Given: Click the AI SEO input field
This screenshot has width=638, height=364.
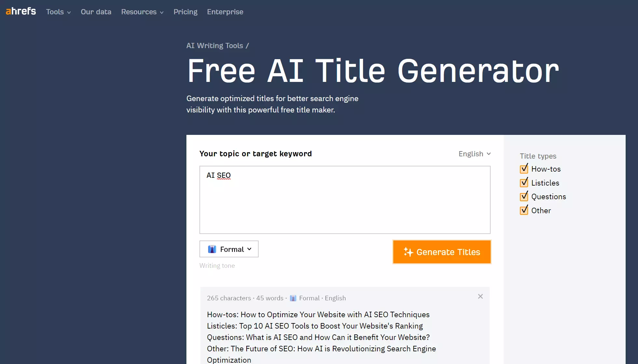Looking at the screenshot, I should [x=345, y=199].
